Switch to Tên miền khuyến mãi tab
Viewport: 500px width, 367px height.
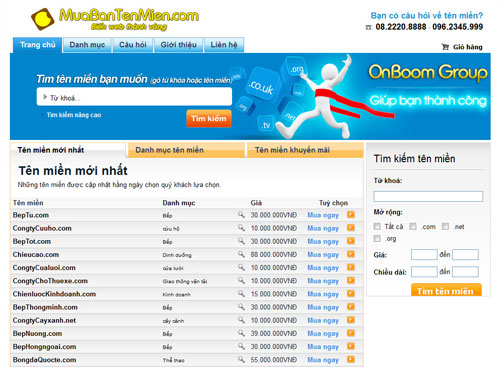pos(305,150)
